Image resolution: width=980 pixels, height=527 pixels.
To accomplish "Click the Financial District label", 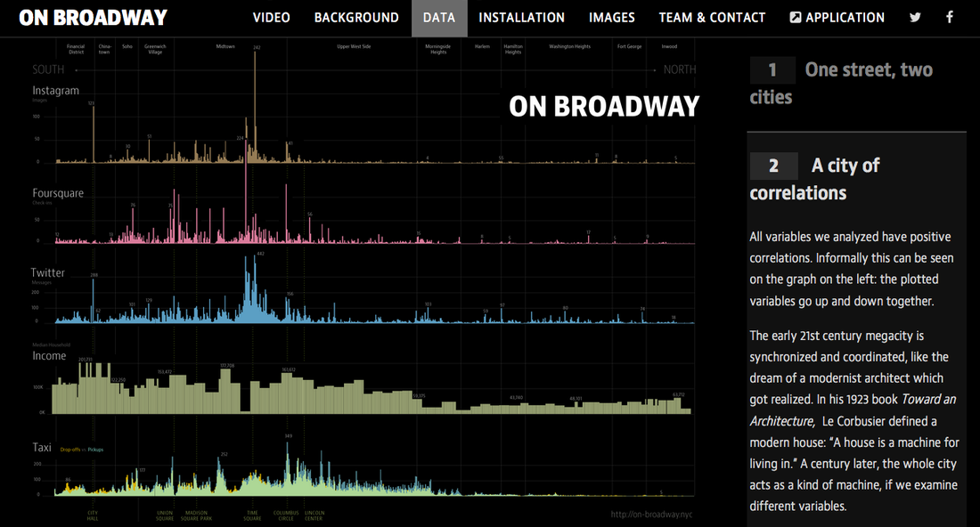I will click(76, 49).
